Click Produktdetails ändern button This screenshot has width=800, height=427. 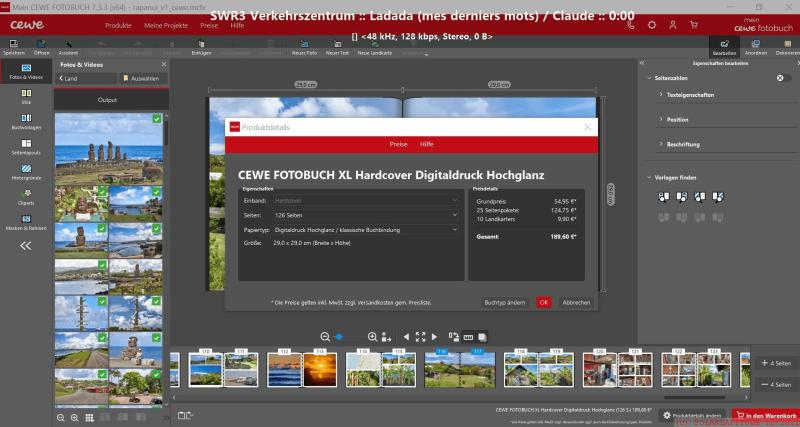(x=692, y=416)
